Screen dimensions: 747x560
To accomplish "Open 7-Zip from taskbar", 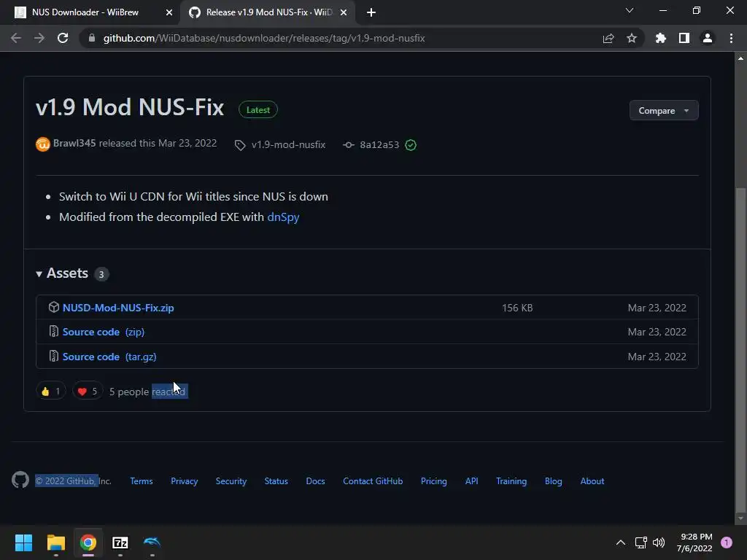I will click(120, 542).
